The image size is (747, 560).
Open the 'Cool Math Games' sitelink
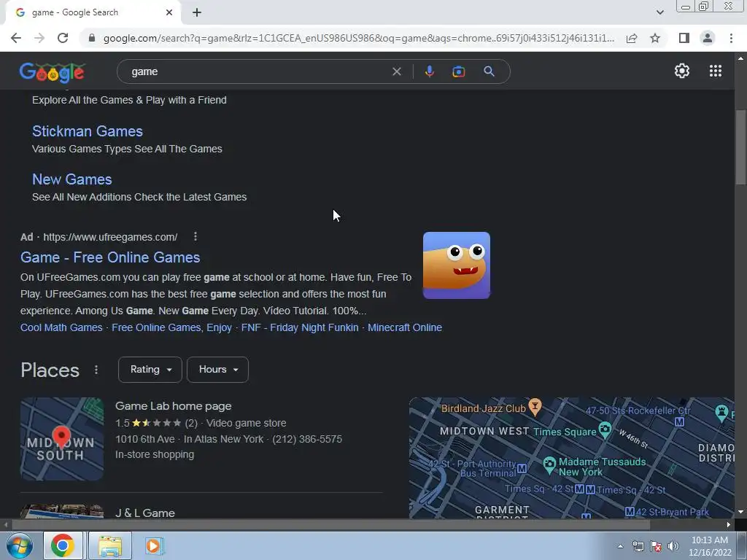pos(61,327)
